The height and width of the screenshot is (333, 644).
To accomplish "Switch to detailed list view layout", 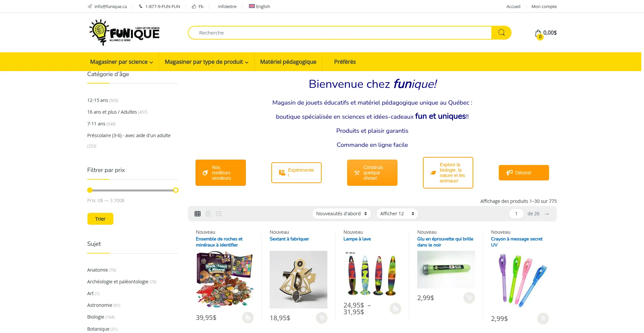I will [x=219, y=214].
